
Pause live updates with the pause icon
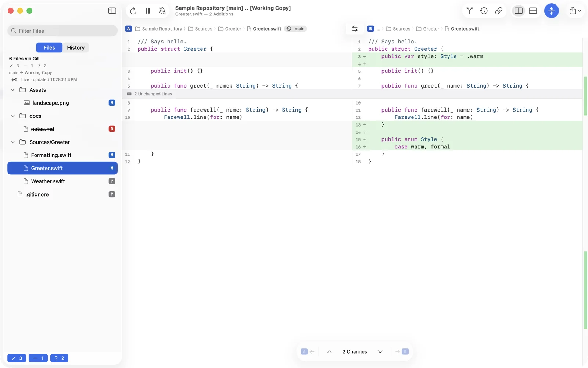point(148,11)
